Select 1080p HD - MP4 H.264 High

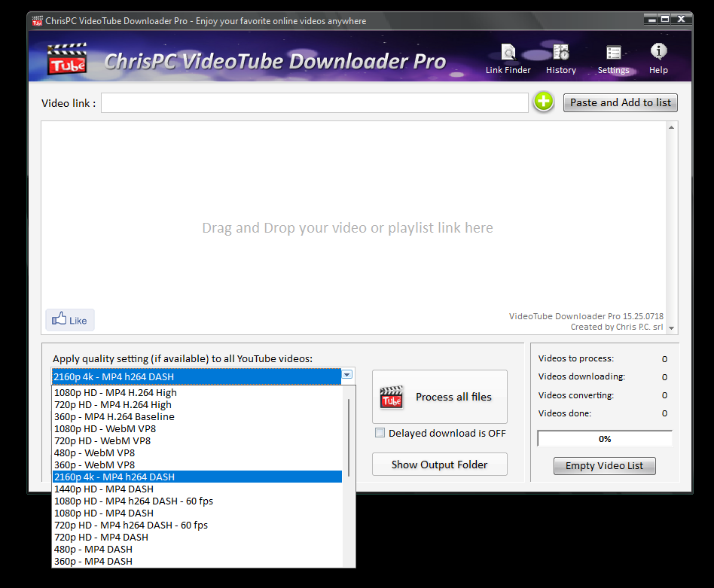pos(197,392)
